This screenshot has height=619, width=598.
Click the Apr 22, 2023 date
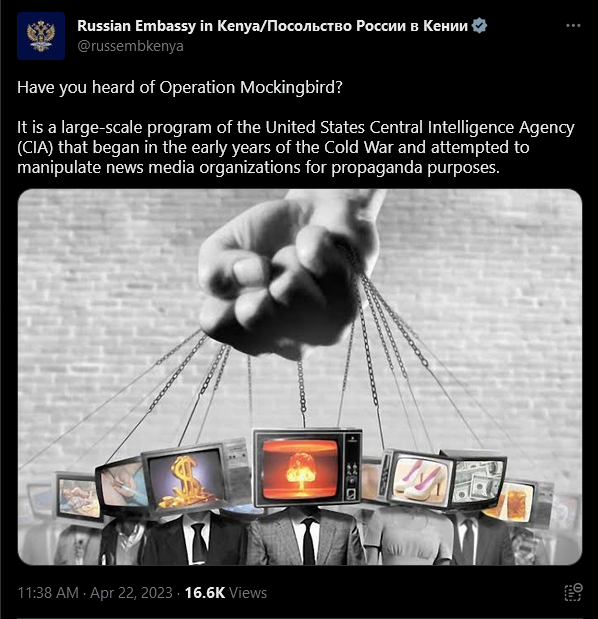point(131,593)
